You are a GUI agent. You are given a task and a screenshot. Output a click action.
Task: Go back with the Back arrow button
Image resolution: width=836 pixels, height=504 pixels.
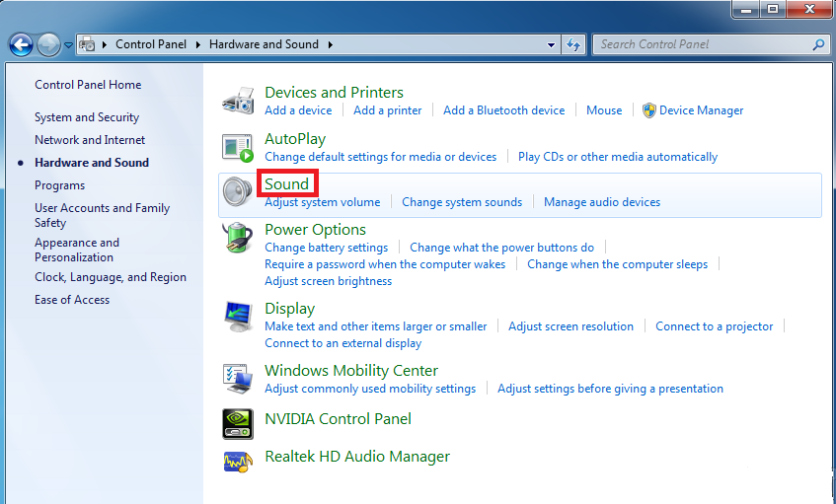click(x=22, y=44)
